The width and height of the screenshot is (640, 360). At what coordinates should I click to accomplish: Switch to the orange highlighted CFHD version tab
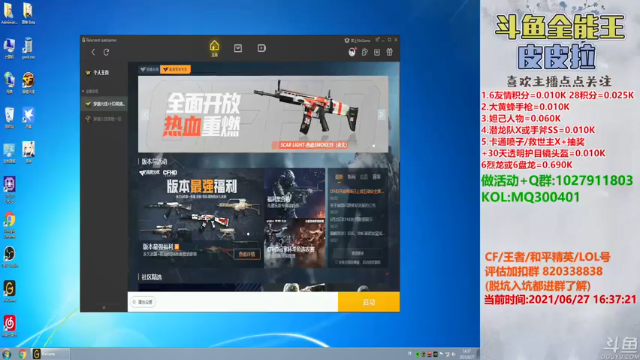(176, 69)
